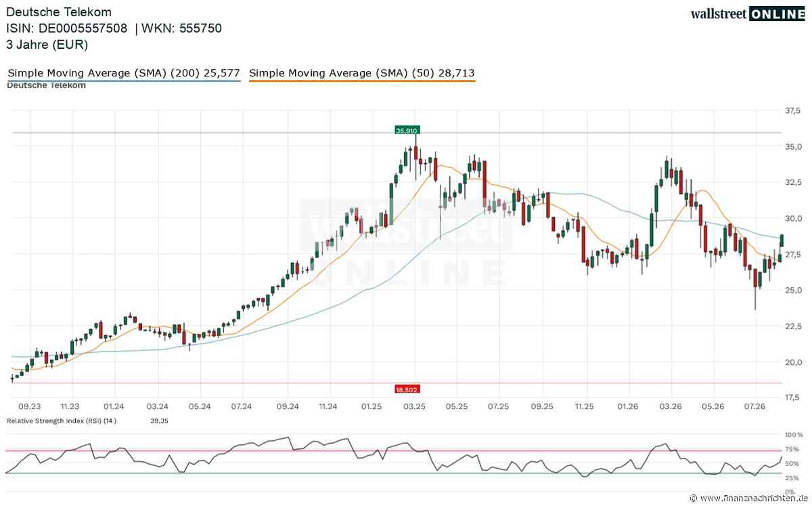The width and height of the screenshot is (812, 508).
Task: Click the RSI 50 % axis label
Action: 792,464
